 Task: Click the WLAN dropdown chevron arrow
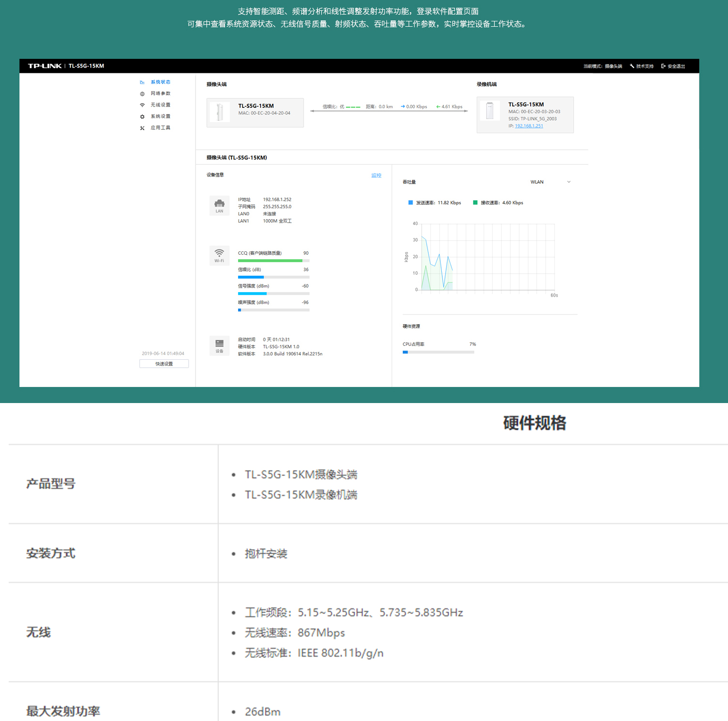(x=569, y=182)
